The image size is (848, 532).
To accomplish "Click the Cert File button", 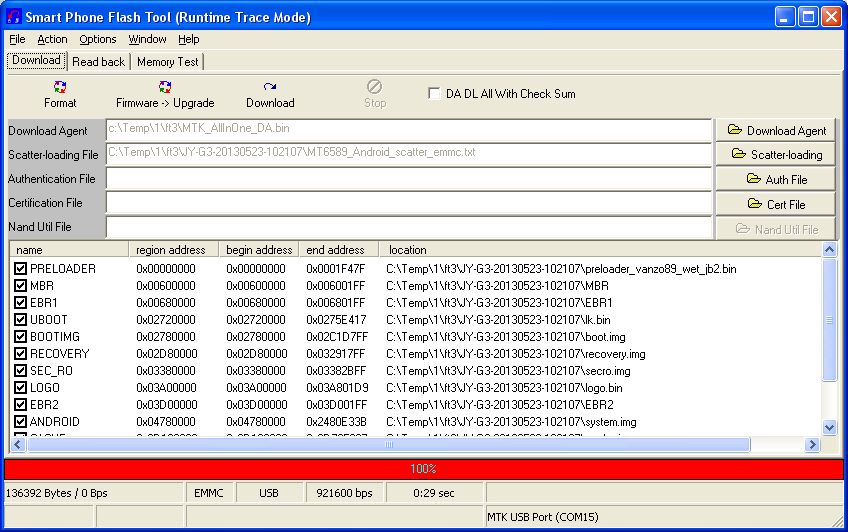I will click(x=776, y=204).
